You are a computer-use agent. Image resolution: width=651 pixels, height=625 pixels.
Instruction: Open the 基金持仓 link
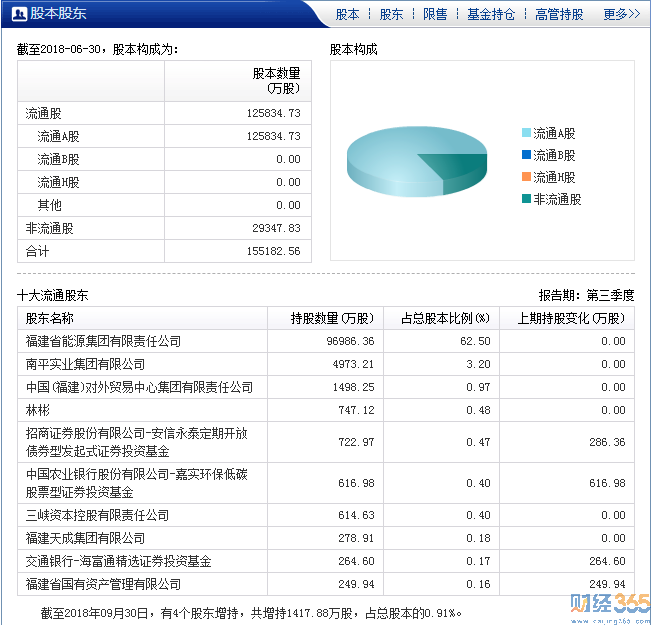[x=491, y=15]
